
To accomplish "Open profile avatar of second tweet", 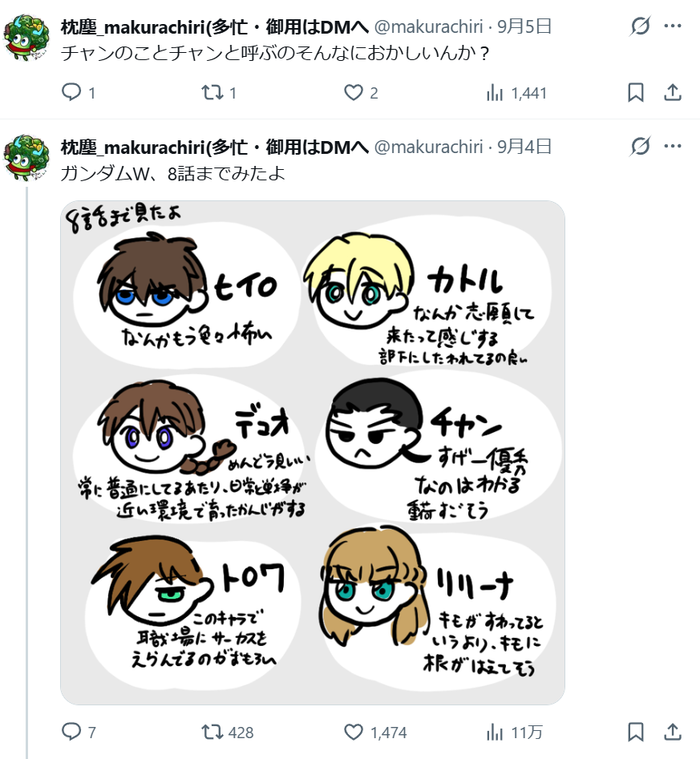I will coord(26,158).
